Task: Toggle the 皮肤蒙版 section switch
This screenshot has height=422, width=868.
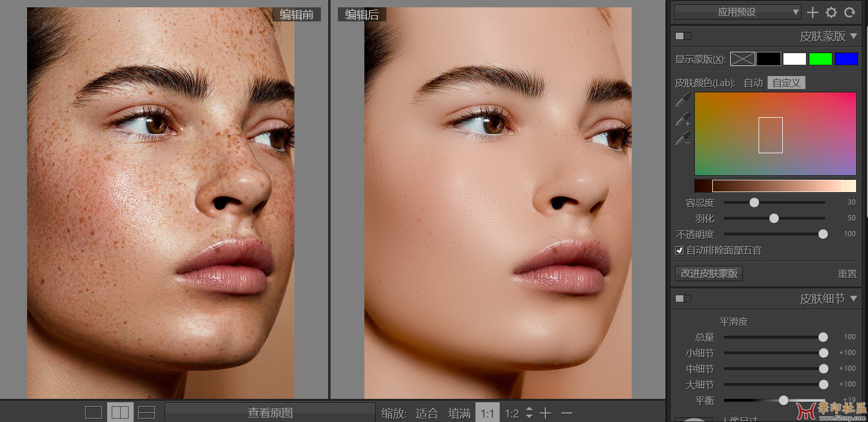Action: pos(683,36)
